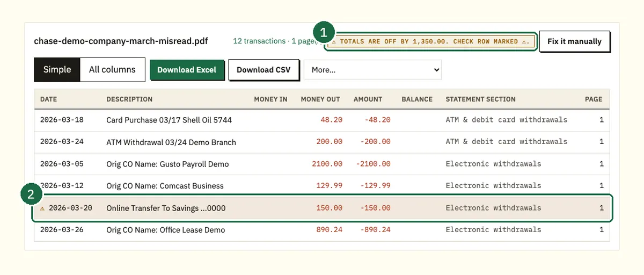This screenshot has width=644, height=275.
Task: Click money out value 129.99
Action: point(330,186)
